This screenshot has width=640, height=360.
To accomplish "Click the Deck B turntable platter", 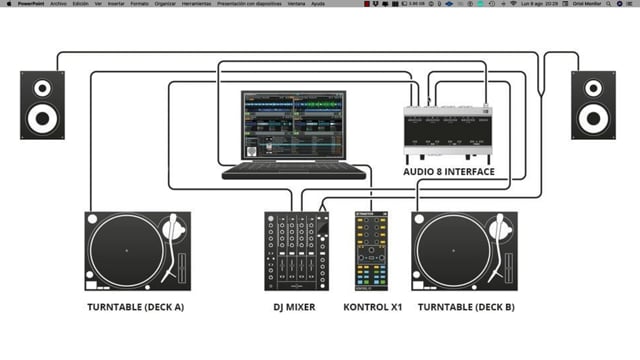I will tap(453, 251).
